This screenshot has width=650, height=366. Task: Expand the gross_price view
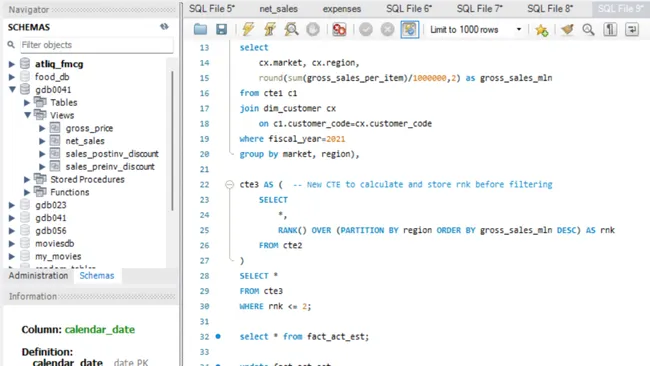tap(42, 128)
